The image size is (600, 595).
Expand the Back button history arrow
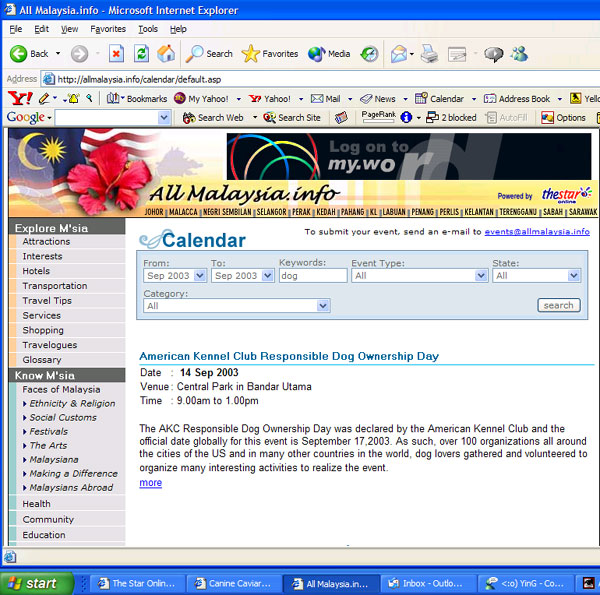(58, 54)
